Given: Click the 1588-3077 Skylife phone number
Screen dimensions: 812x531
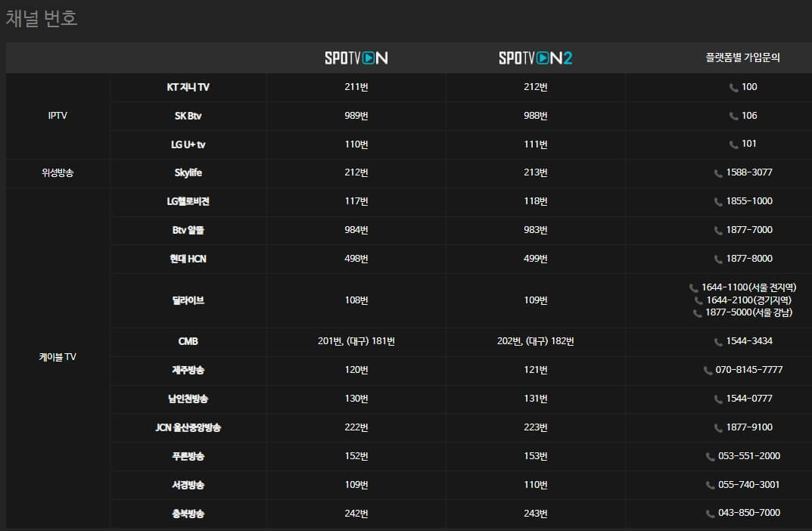Looking at the screenshot, I should 749,172.
